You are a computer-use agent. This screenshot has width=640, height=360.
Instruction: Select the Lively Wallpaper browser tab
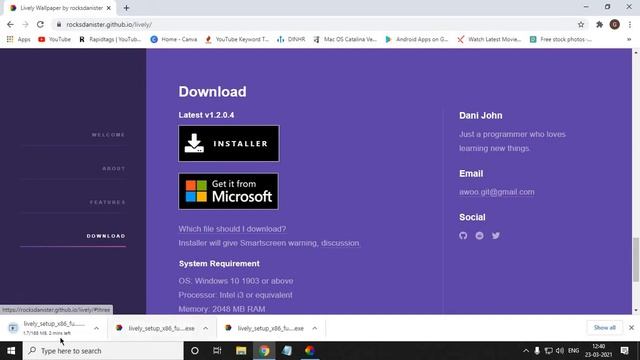[x=61, y=8]
